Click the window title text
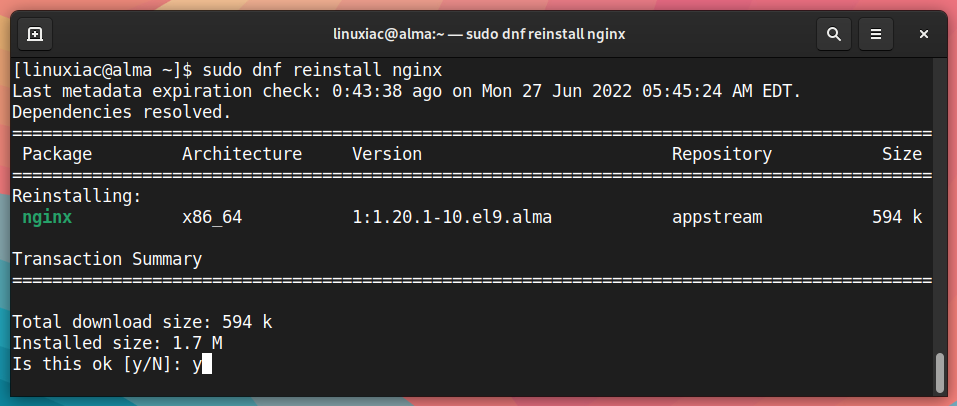957x406 pixels. pos(479,34)
